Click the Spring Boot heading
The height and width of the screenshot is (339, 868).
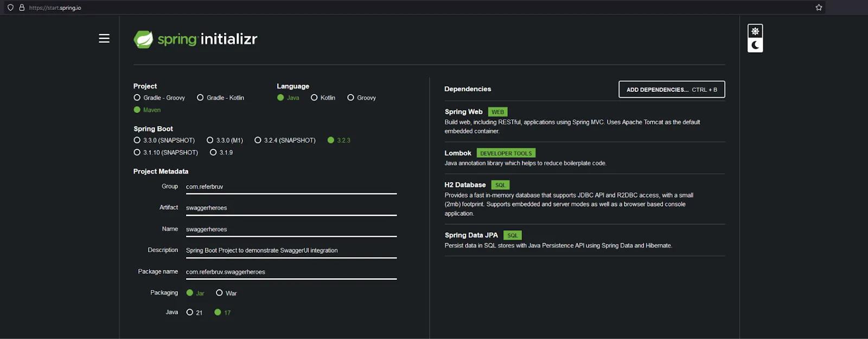[x=153, y=129]
